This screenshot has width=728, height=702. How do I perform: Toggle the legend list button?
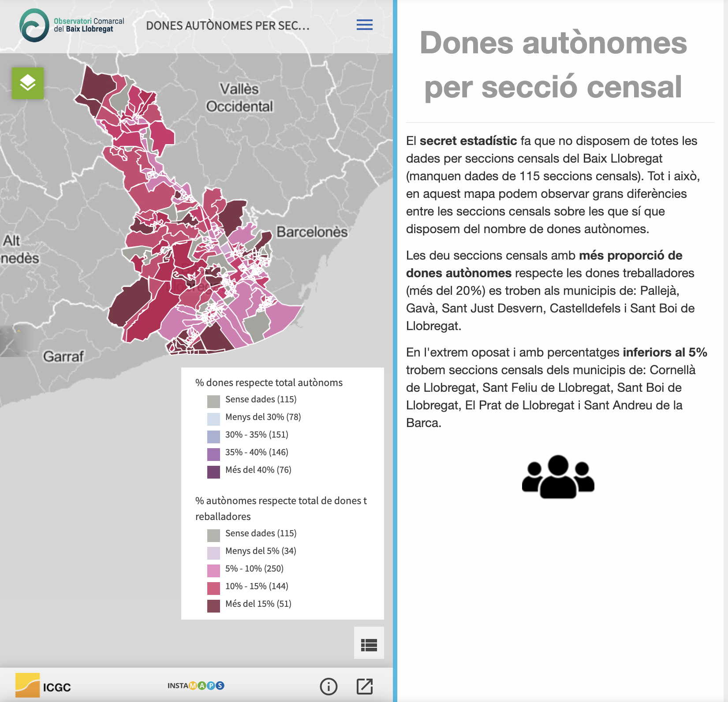[369, 645]
